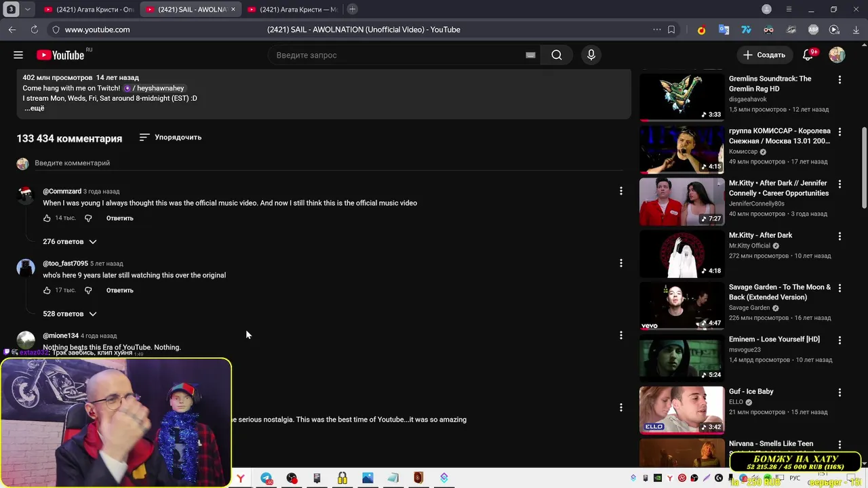The width and height of the screenshot is (868, 488).
Task: Reply to the @Commzard comment
Action: click(119, 218)
